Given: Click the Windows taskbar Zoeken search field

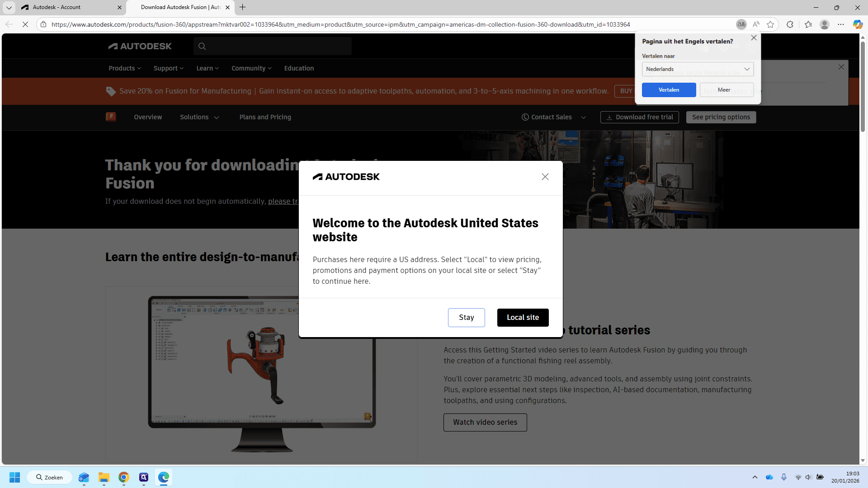Looking at the screenshot, I should click(49, 477).
